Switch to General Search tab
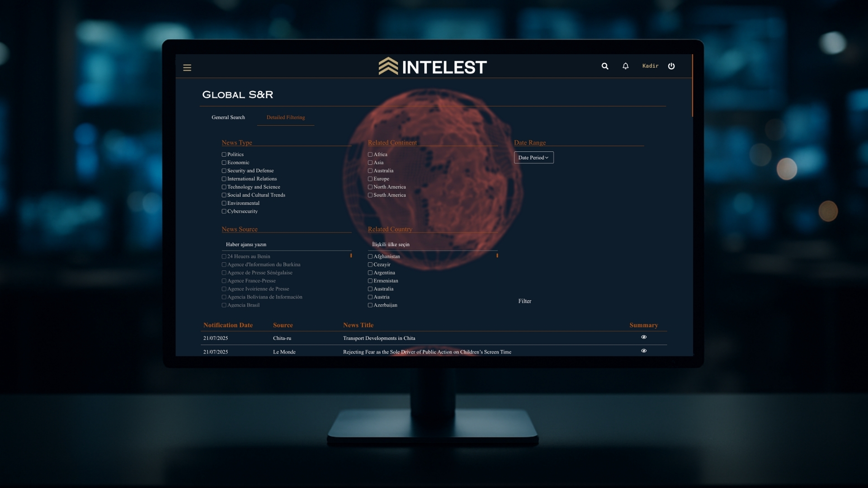Screen dimensions: 868x488 (228, 117)
